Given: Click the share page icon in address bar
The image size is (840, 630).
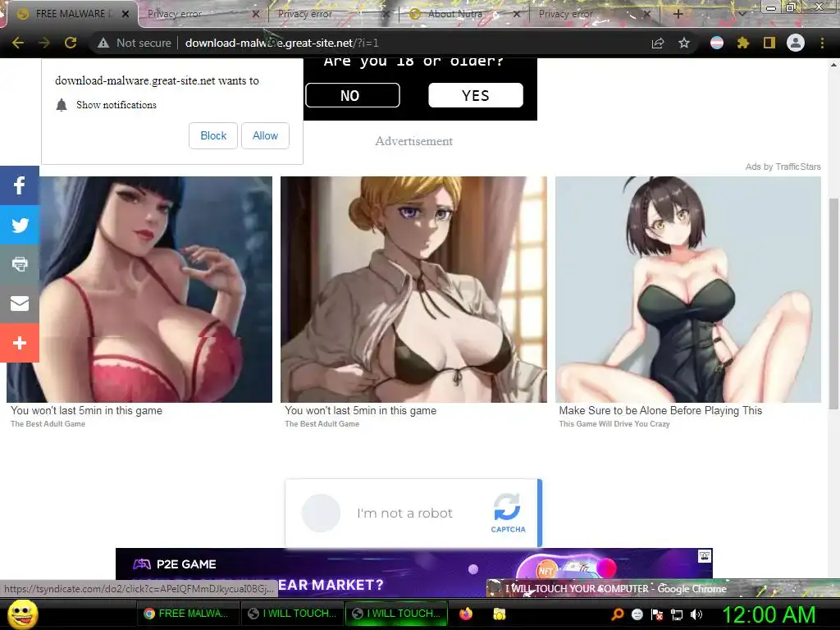Looking at the screenshot, I should point(658,43).
